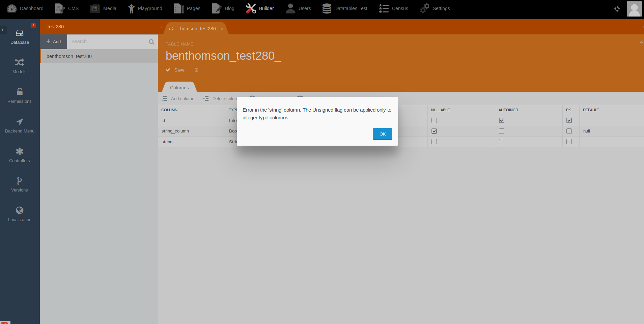This screenshot has width=644, height=324.
Task: Toggle AUTOINCR checkbox on the id row
Action: 502,120
